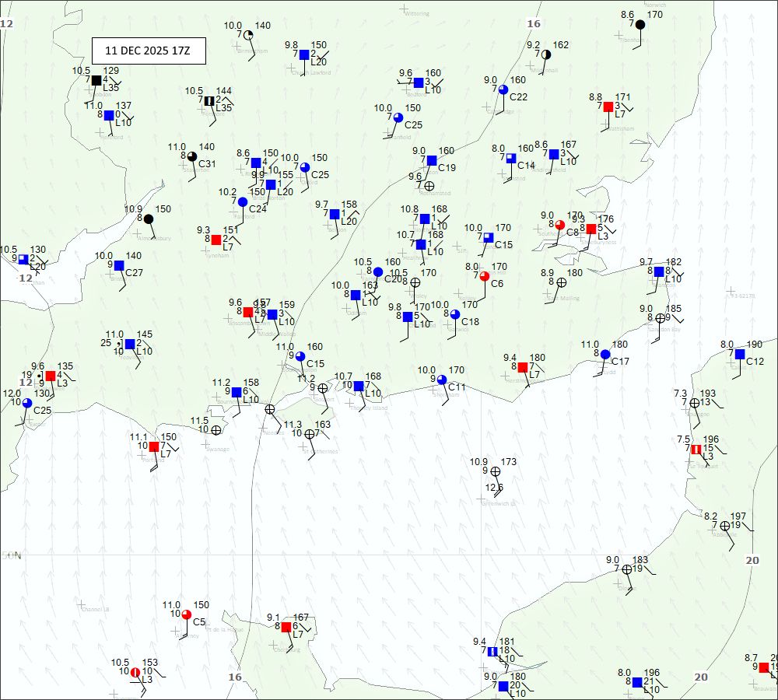Click the pressure value 129 at Shobdon

tap(111, 71)
